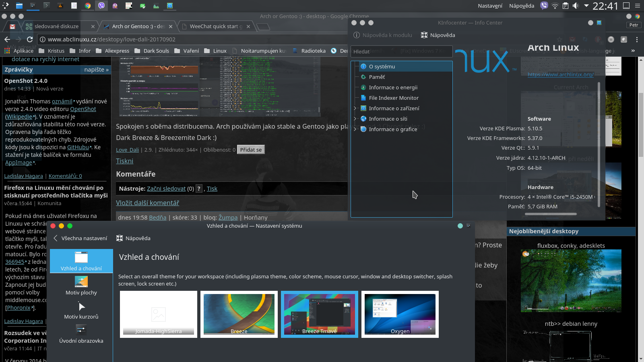Click KInfocenter horizontal scrollbar

(x=551, y=214)
